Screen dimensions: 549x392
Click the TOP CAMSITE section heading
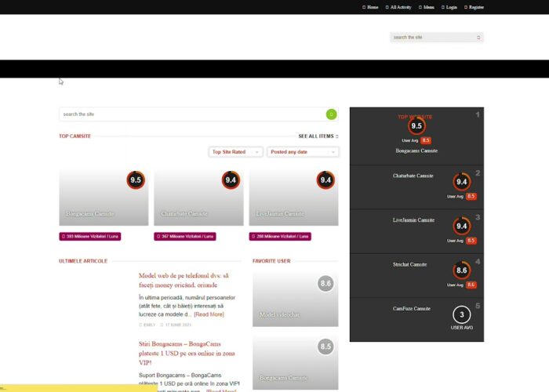click(75, 136)
